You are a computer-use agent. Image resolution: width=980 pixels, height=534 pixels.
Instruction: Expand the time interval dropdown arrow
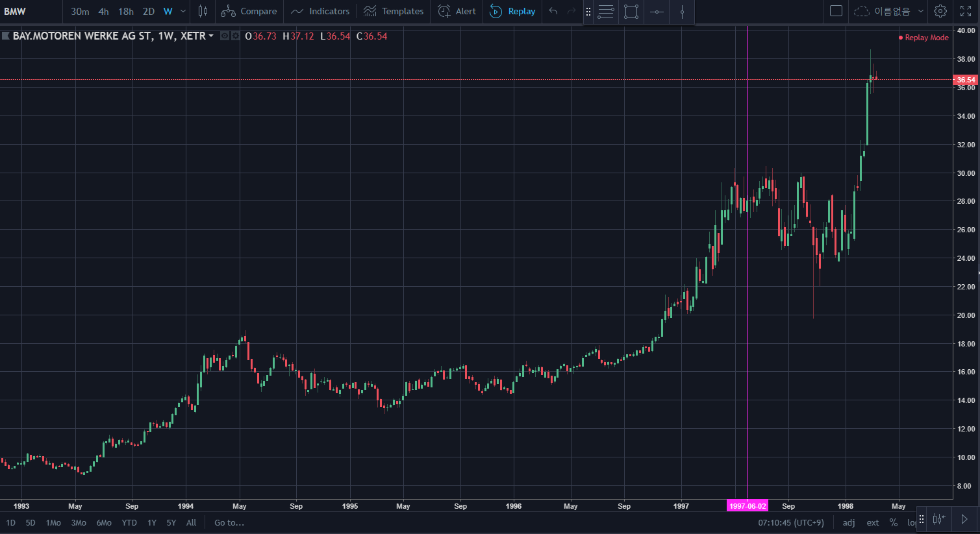click(183, 11)
